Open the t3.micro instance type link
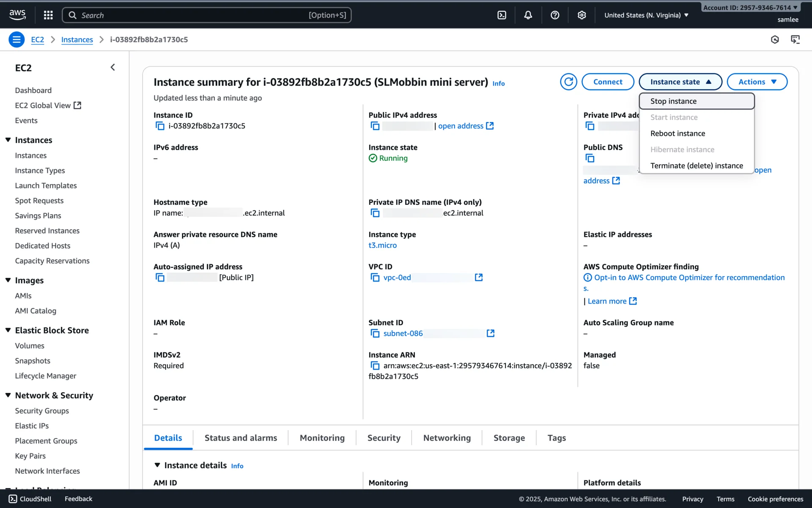 tap(382, 245)
